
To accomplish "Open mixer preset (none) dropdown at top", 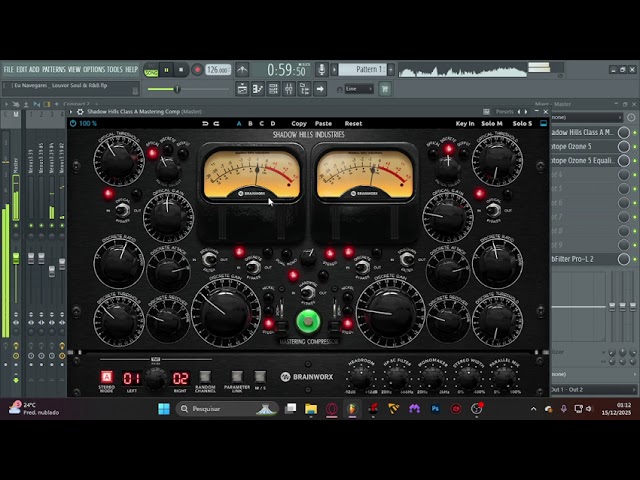I will pyautogui.click(x=587, y=118).
